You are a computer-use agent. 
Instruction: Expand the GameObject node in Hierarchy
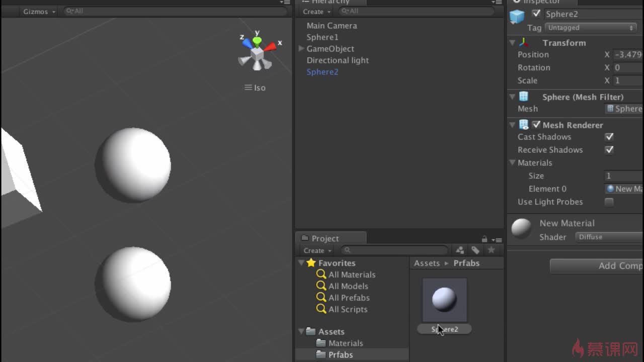[x=301, y=48]
